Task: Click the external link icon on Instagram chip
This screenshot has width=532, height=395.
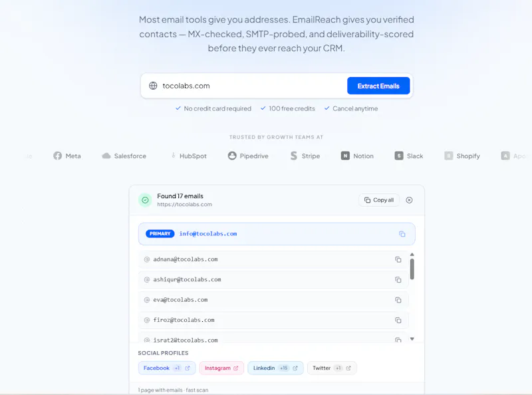Action: click(236, 368)
